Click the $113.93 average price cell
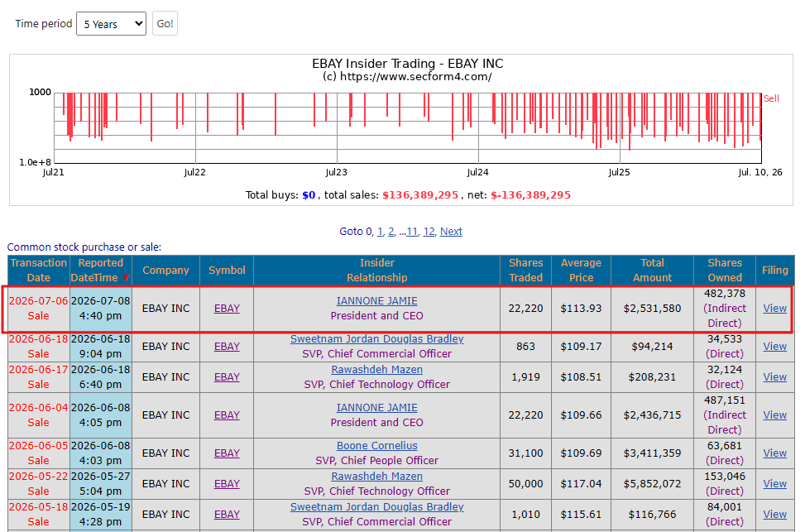The image size is (805, 532). pos(581,308)
